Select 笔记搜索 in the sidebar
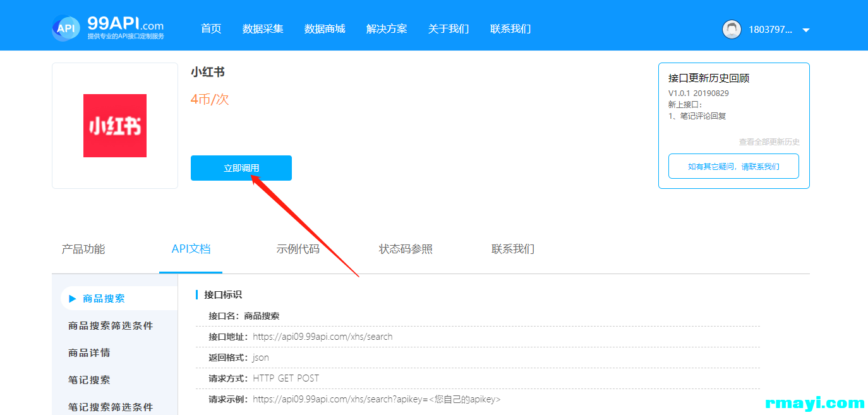 tap(89, 380)
